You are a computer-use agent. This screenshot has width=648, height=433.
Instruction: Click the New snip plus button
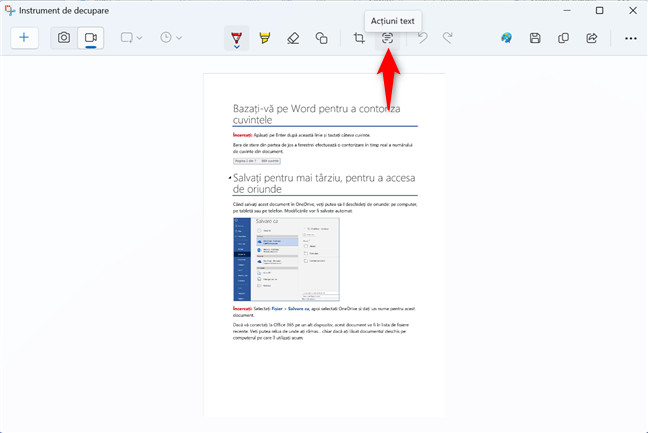tap(24, 38)
